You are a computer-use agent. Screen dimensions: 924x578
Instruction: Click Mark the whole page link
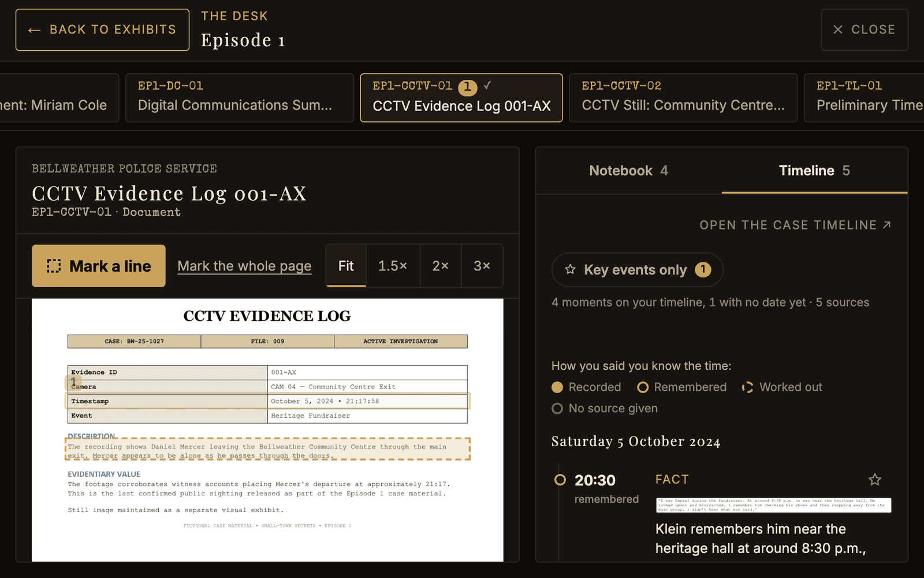pos(244,266)
